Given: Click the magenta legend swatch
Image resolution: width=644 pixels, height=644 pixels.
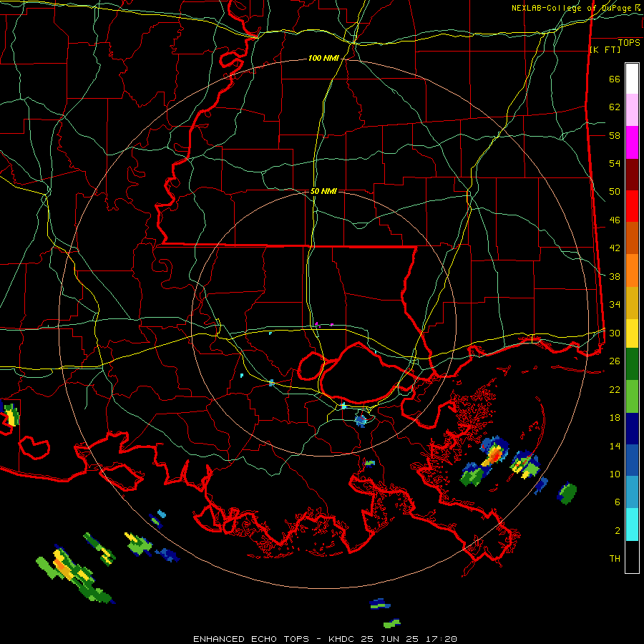Looking at the screenshot, I should pos(632,142).
